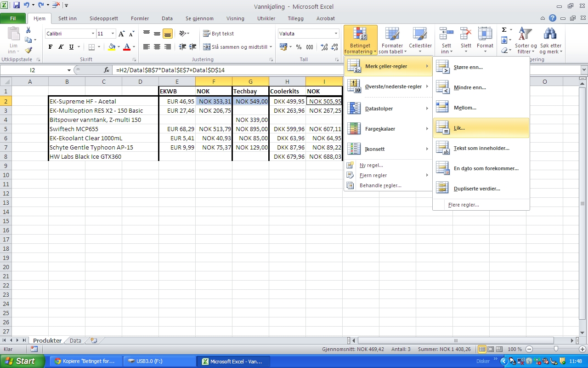Click the Redo arrow icon

41,6
